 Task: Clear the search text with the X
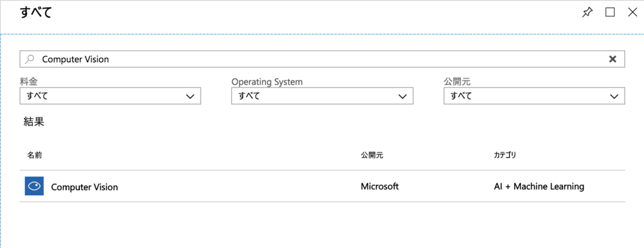click(x=613, y=59)
